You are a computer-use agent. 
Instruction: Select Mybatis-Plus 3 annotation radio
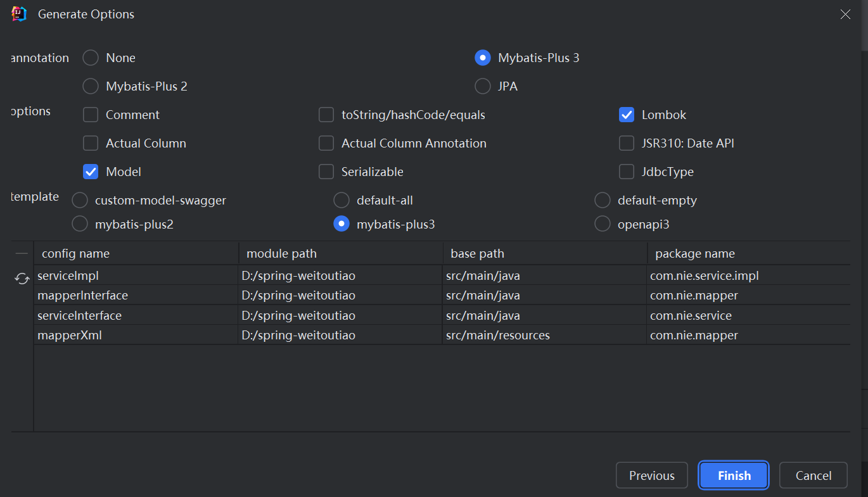pyautogui.click(x=483, y=58)
